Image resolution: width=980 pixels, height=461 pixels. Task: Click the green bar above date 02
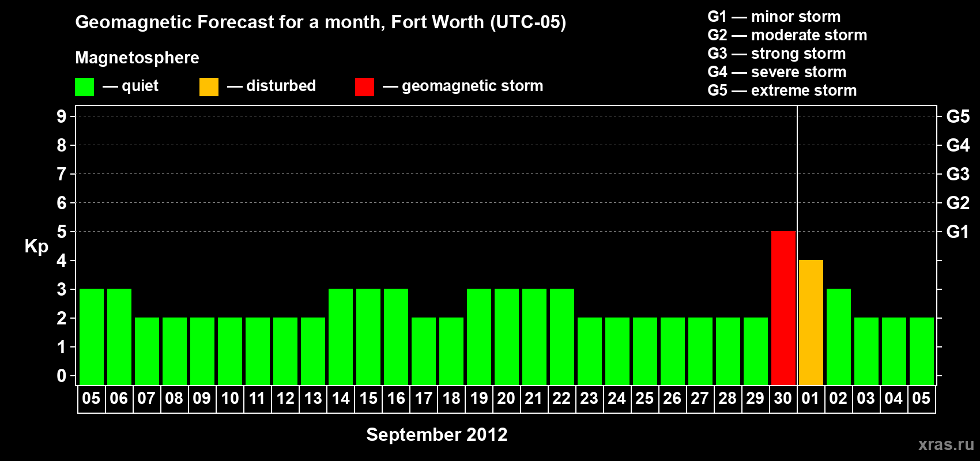839,337
